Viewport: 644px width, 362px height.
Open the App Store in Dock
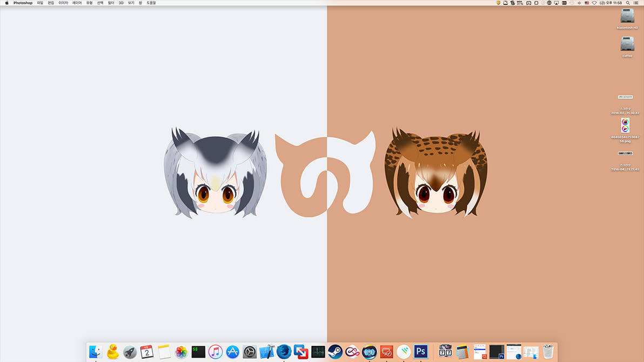pyautogui.click(x=232, y=352)
